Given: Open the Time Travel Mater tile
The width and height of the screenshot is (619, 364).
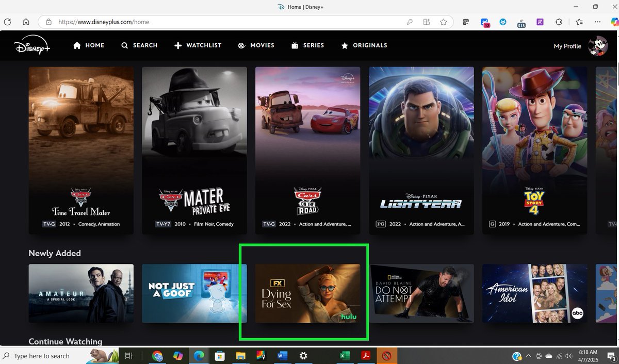Looking at the screenshot, I should tap(81, 150).
